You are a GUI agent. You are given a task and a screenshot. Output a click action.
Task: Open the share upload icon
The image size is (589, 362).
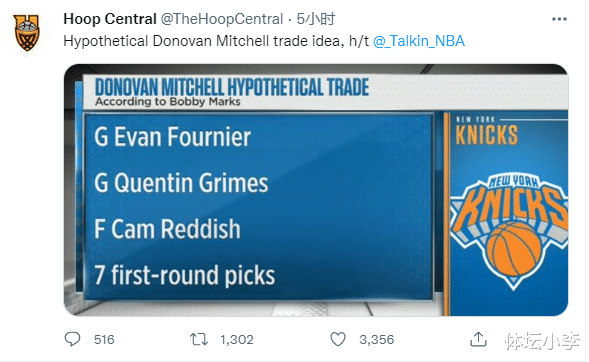(478, 339)
